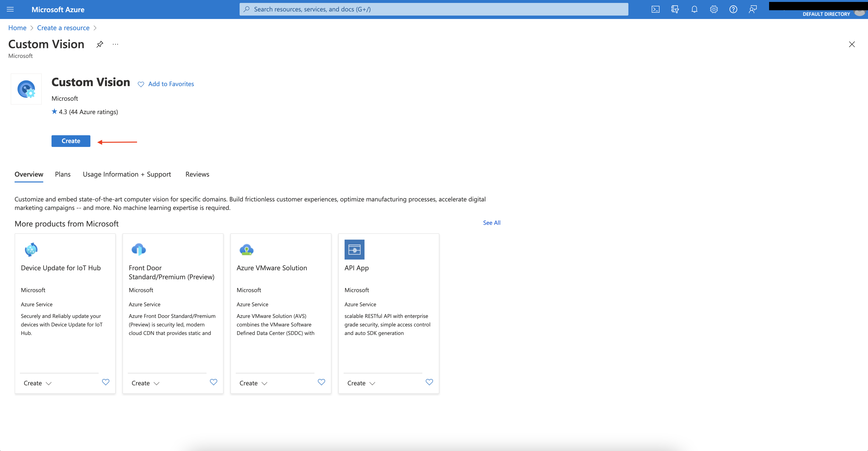Pin Custom Vision to dashboard
This screenshot has width=868, height=451.
100,44
